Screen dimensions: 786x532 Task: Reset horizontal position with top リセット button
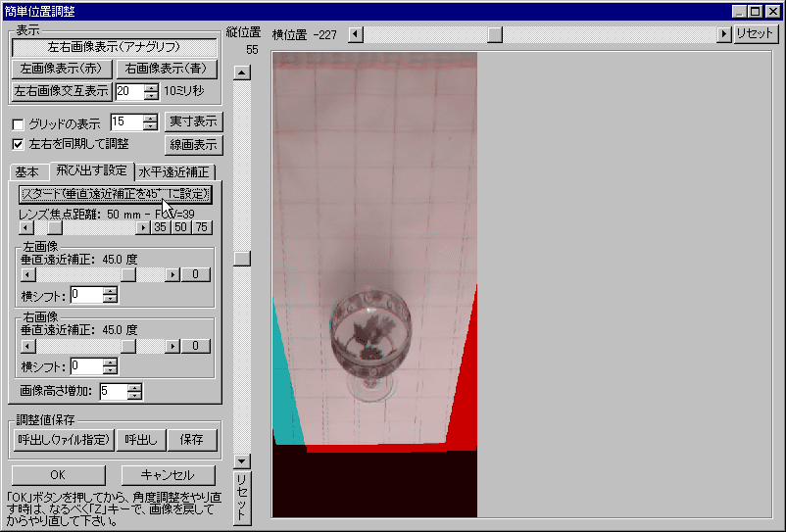pos(756,34)
